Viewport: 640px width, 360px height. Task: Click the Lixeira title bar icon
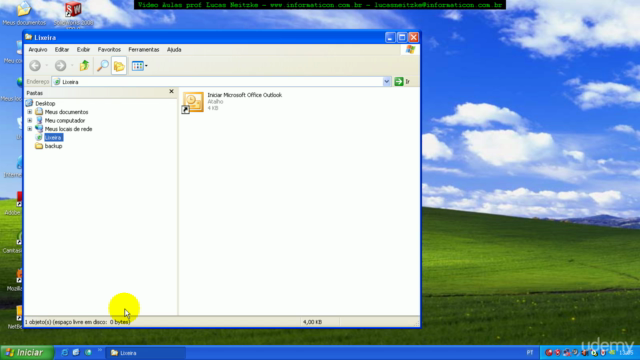tap(28, 37)
